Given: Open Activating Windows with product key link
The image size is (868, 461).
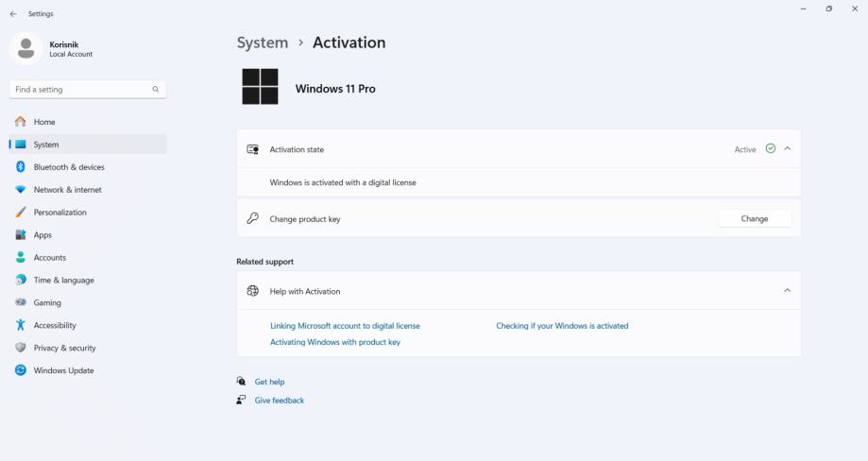Looking at the screenshot, I should [335, 342].
